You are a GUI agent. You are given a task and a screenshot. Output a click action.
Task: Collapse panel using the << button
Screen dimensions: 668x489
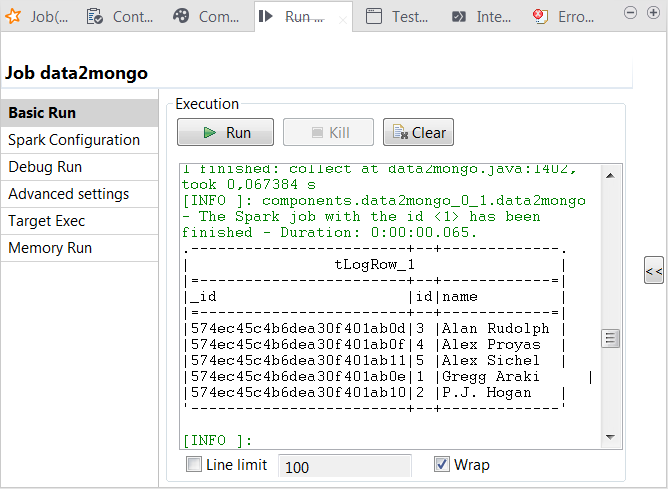653,270
